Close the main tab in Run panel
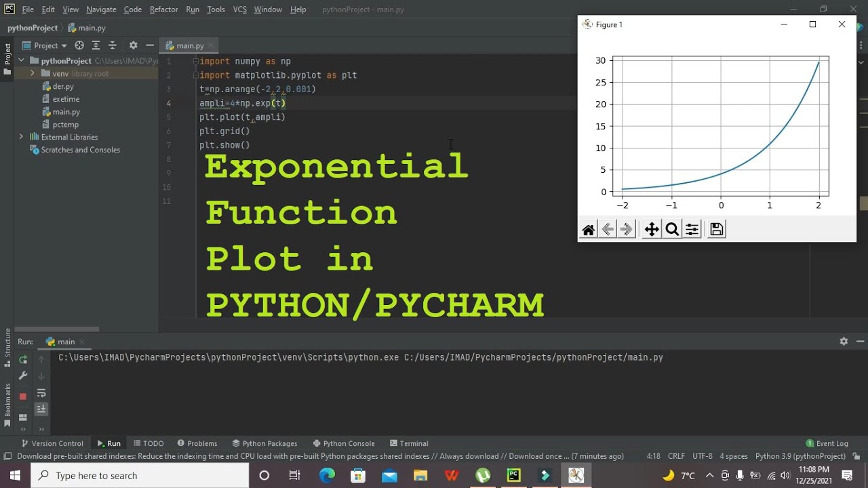 click(81, 342)
